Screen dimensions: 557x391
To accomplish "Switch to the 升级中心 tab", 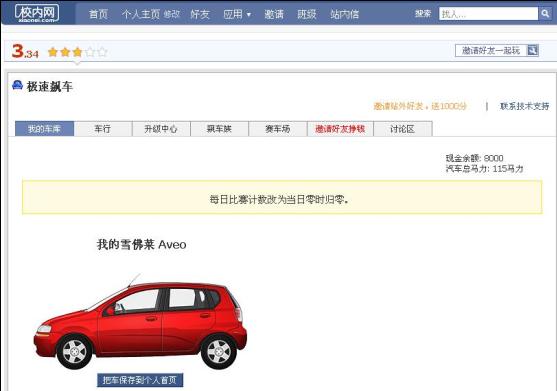I will click(x=161, y=129).
